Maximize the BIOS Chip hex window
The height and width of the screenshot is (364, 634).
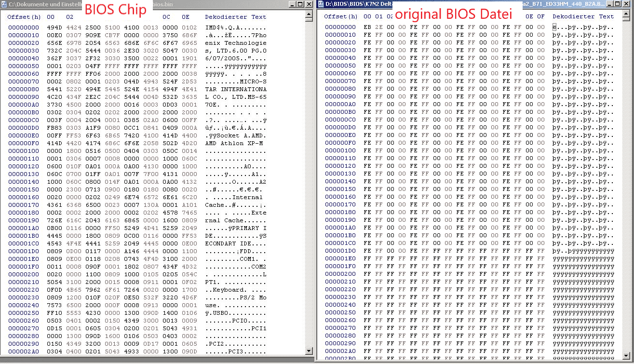pos(299,4)
